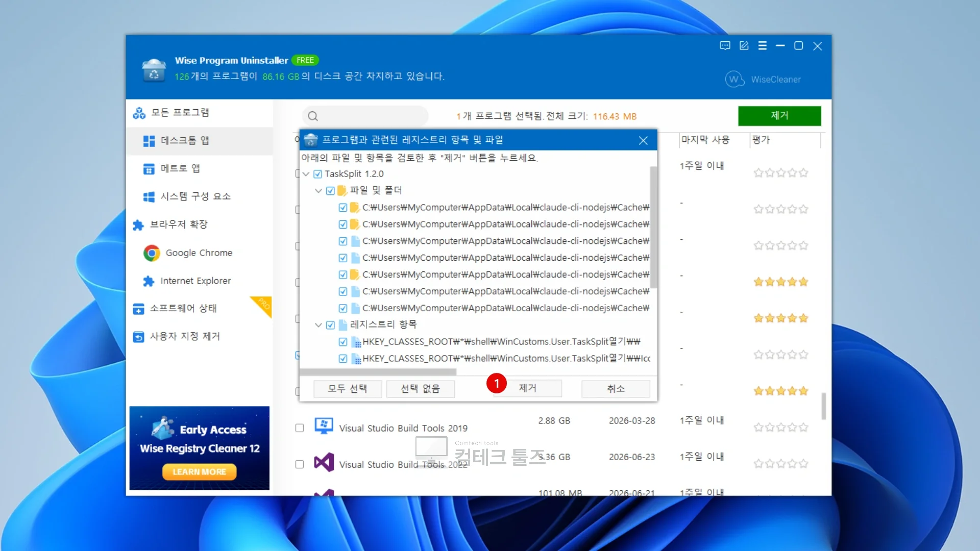This screenshot has height=551, width=980.
Task: Rate Visual Studio Build Tools 2019 five stars
Action: (x=803, y=428)
